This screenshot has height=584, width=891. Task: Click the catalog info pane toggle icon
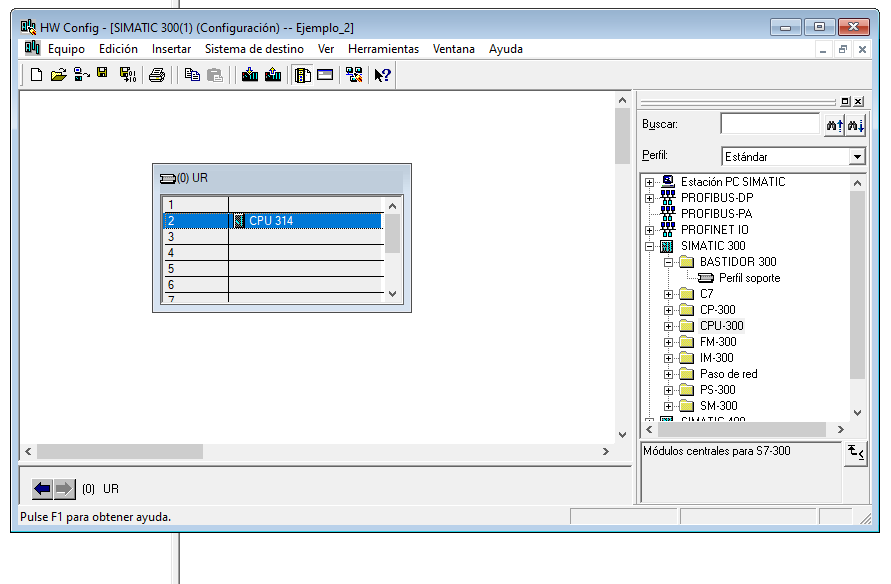click(x=856, y=453)
